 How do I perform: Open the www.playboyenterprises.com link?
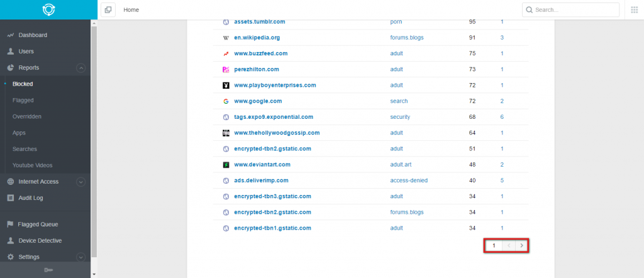pos(275,85)
